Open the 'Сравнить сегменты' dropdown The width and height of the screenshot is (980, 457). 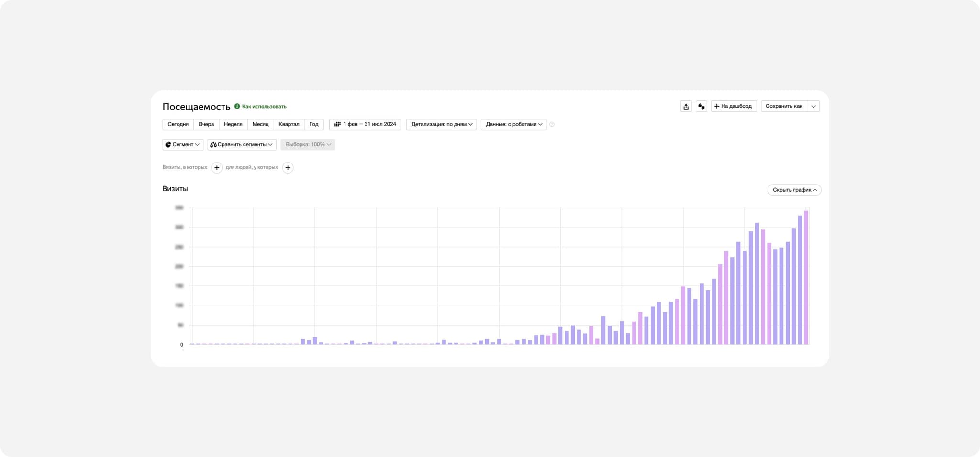coord(242,144)
